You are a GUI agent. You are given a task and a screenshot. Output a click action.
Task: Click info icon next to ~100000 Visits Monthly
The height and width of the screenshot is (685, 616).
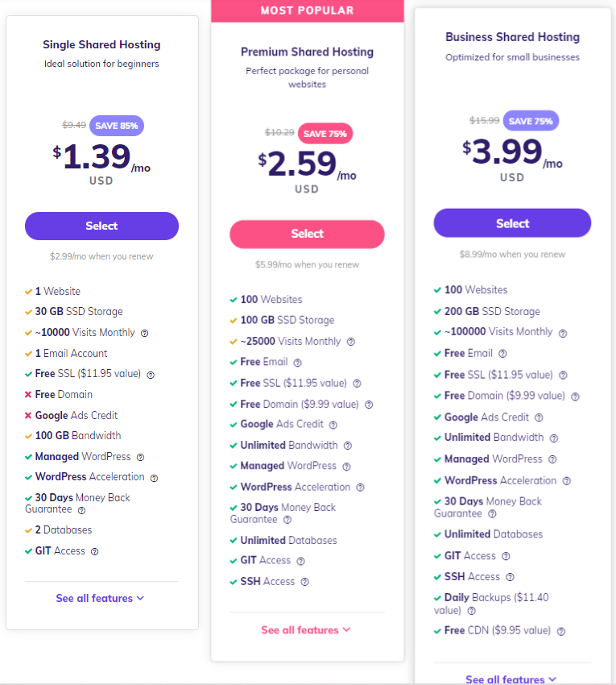(x=563, y=334)
